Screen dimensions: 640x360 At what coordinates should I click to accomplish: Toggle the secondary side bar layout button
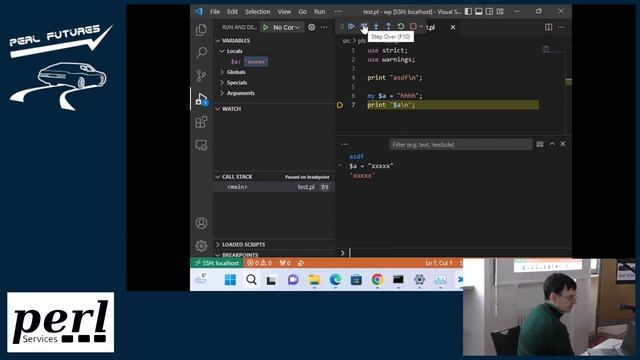click(489, 11)
